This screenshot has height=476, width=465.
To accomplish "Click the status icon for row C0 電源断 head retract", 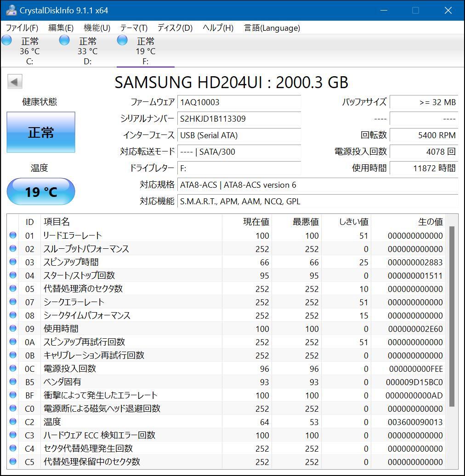I will (x=13, y=408).
